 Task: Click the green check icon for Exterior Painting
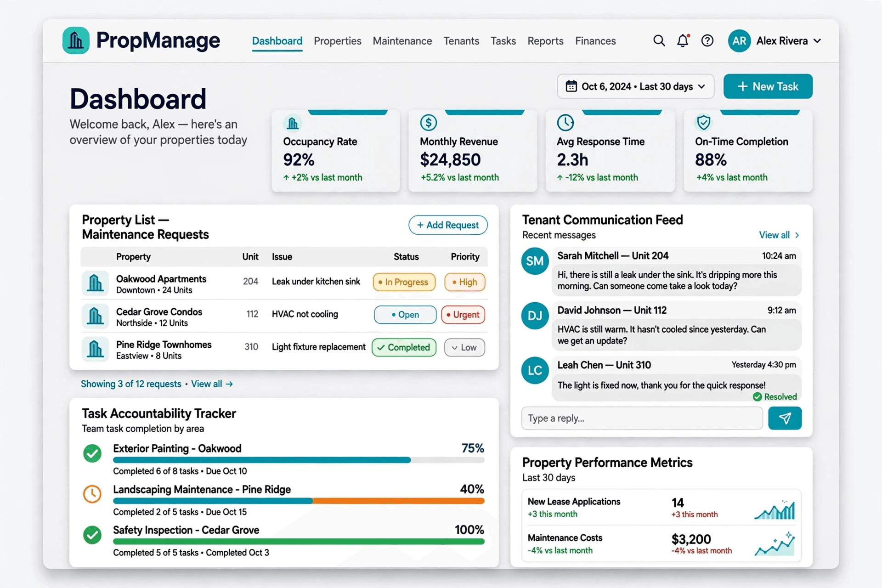coord(92,453)
